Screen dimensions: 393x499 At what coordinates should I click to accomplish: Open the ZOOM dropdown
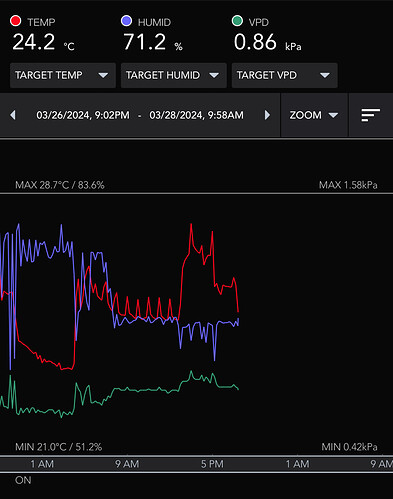314,115
